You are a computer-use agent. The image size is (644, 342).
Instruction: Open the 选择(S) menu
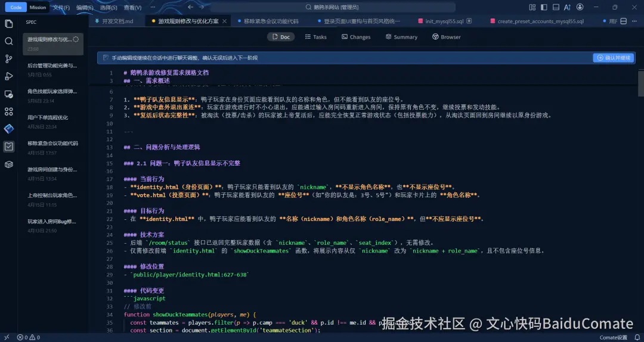(109, 7)
